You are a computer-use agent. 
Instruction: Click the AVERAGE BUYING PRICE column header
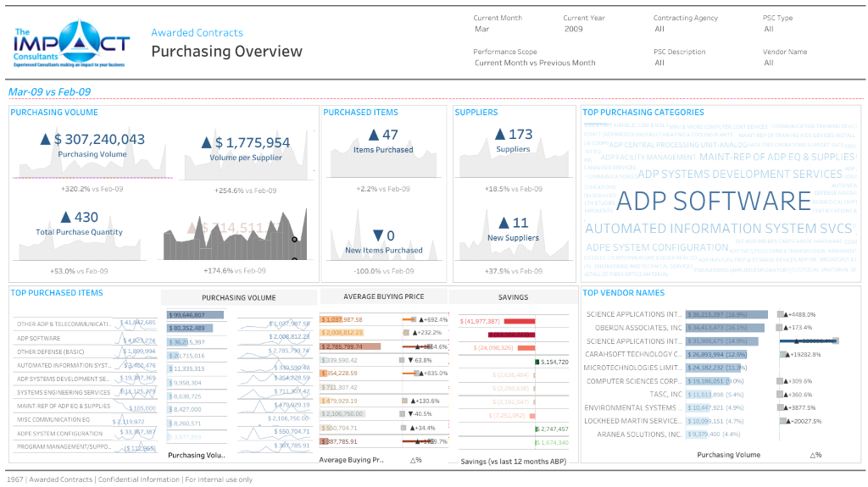click(x=384, y=296)
